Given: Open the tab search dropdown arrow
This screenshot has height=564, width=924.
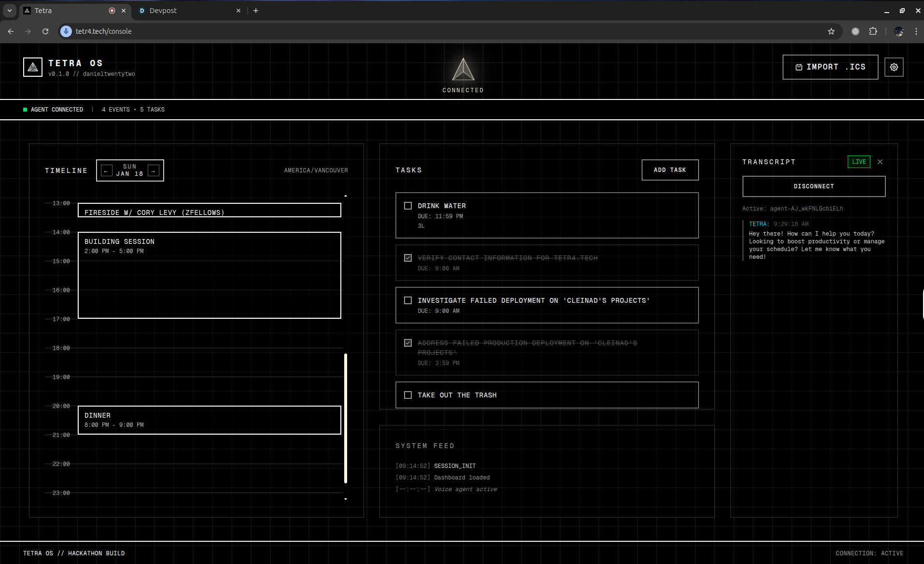Looking at the screenshot, I should [x=9, y=10].
